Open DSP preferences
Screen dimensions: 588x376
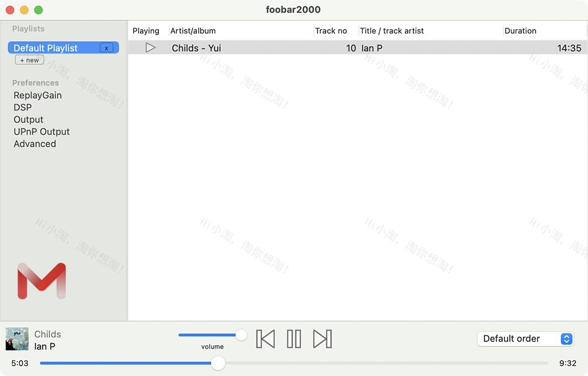22,107
